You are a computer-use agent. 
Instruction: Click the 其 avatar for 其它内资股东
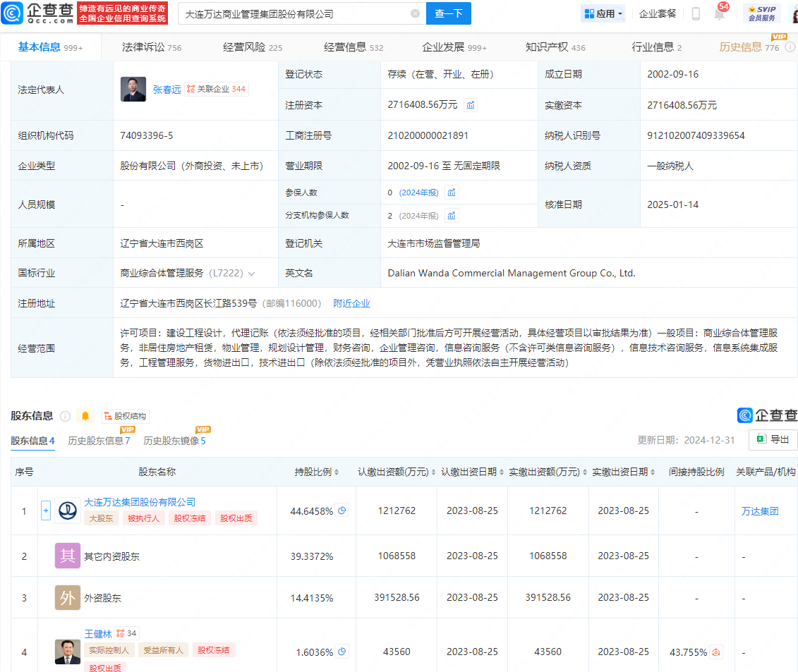68,556
